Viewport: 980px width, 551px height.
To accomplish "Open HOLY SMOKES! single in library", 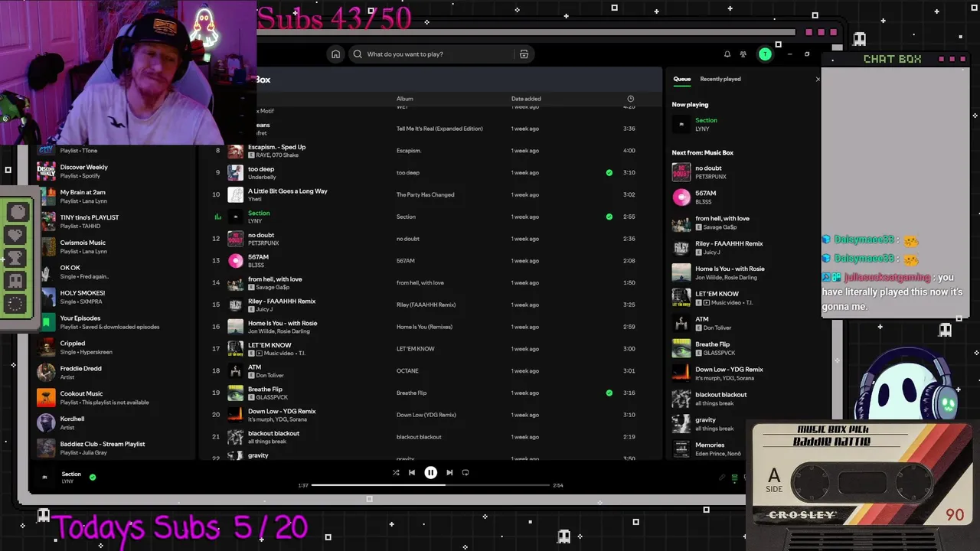I will click(x=115, y=297).
